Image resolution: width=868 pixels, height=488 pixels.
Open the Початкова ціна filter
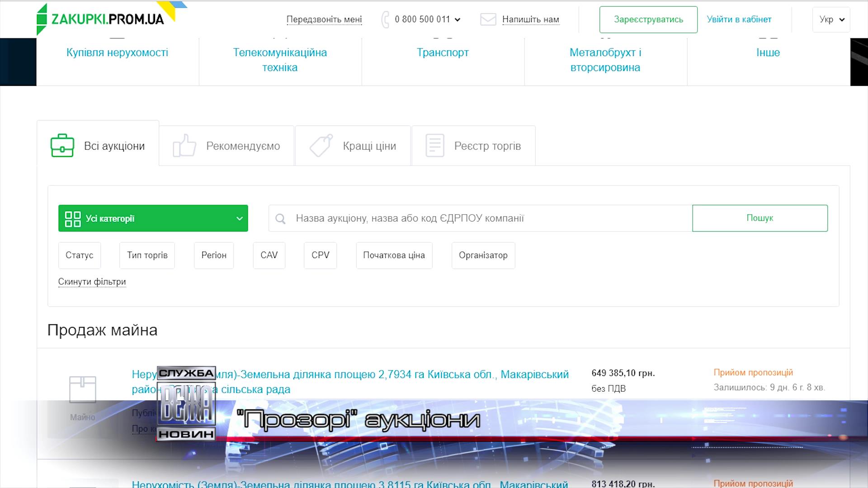(394, 255)
